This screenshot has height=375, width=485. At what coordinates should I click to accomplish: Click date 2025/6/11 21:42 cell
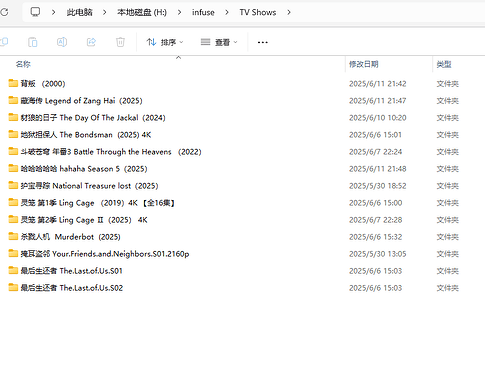pyautogui.click(x=378, y=84)
